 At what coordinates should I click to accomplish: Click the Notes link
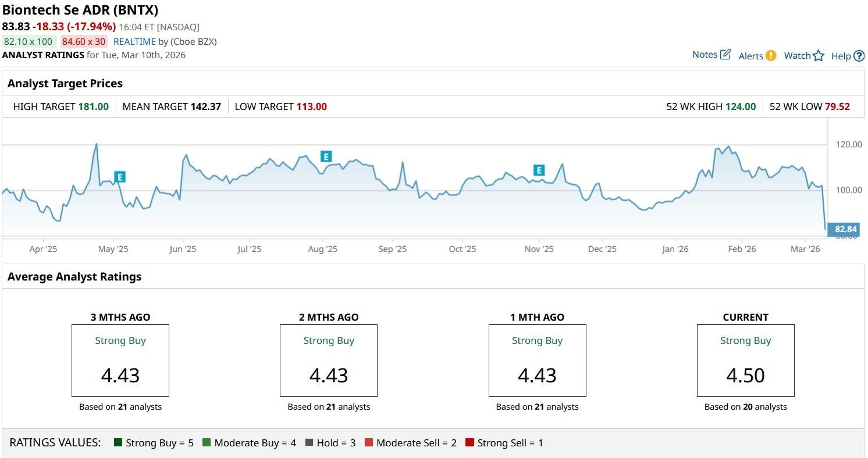705,55
